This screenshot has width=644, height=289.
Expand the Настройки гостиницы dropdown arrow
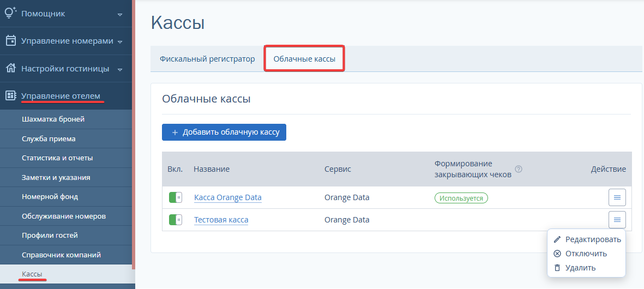(x=120, y=69)
